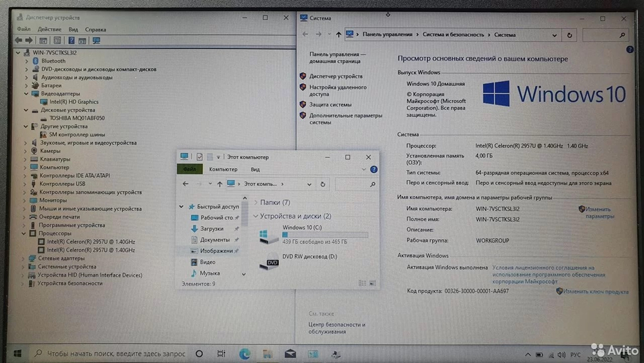
Task: Click the Help icon in Device Manager toolbar
Action: click(x=71, y=40)
